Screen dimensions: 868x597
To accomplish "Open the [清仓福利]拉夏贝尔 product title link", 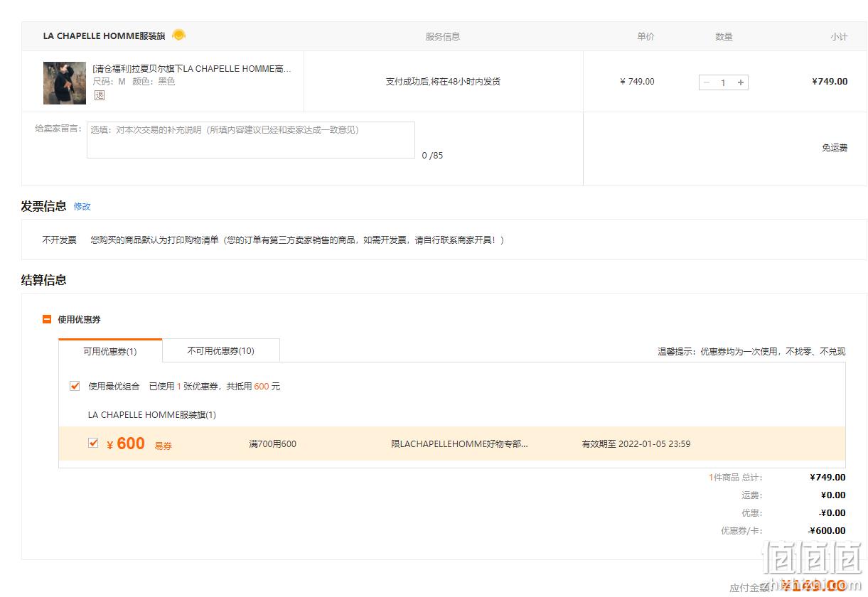I will pyautogui.click(x=192, y=69).
